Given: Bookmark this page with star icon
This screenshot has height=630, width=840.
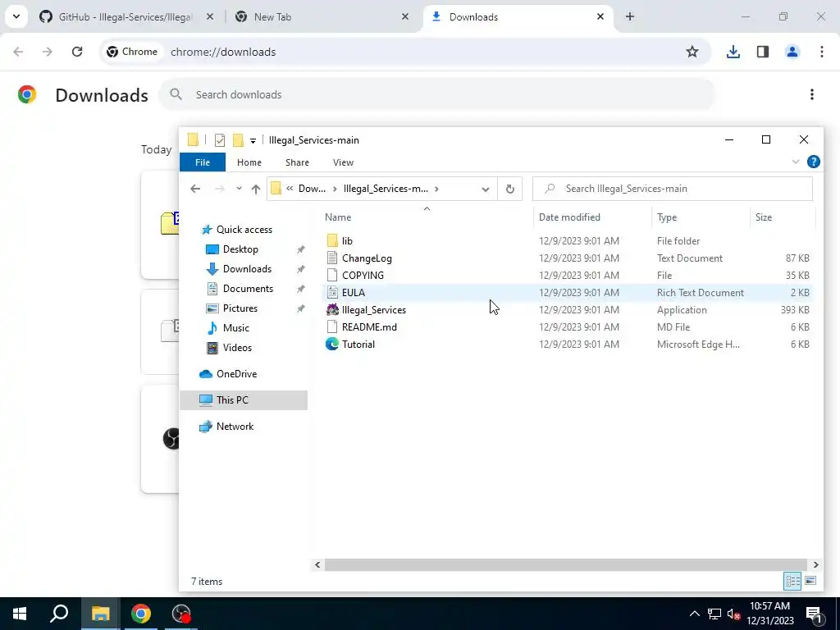Looking at the screenshot, I should click(x=692, y=52).
